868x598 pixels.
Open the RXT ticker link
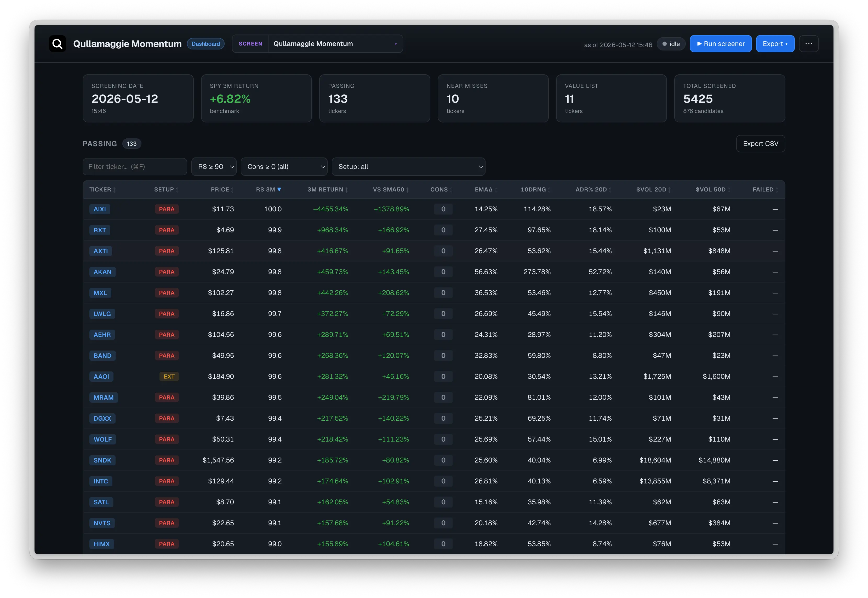coord(100,230)
